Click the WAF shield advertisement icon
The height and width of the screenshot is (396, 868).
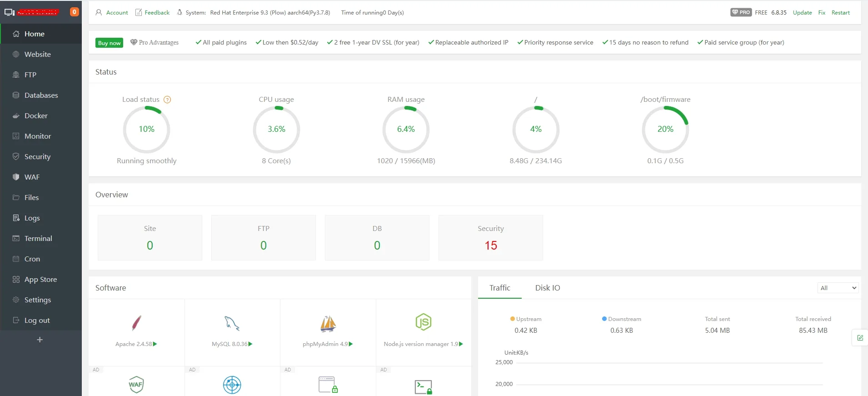pyautogui.click(x=136, y=385)
